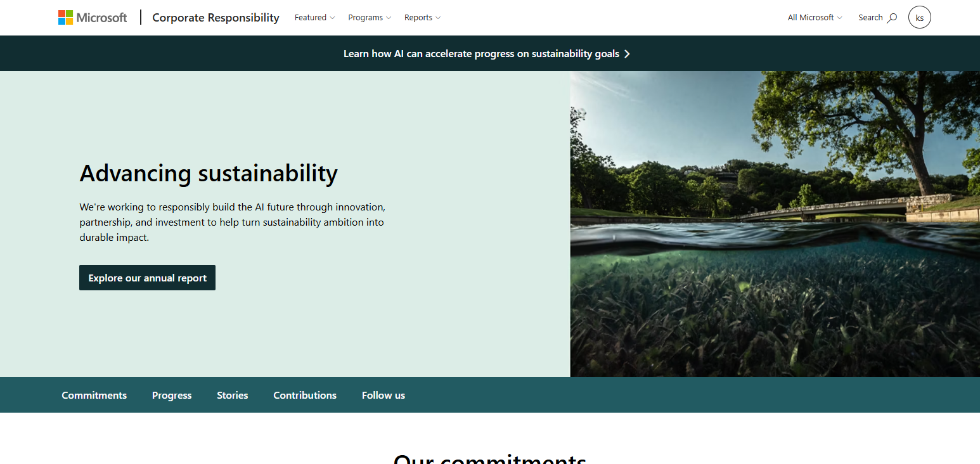This screenshot has width=980, height=464.
Task: Jump to Progress section
Action: coord(172,395)
